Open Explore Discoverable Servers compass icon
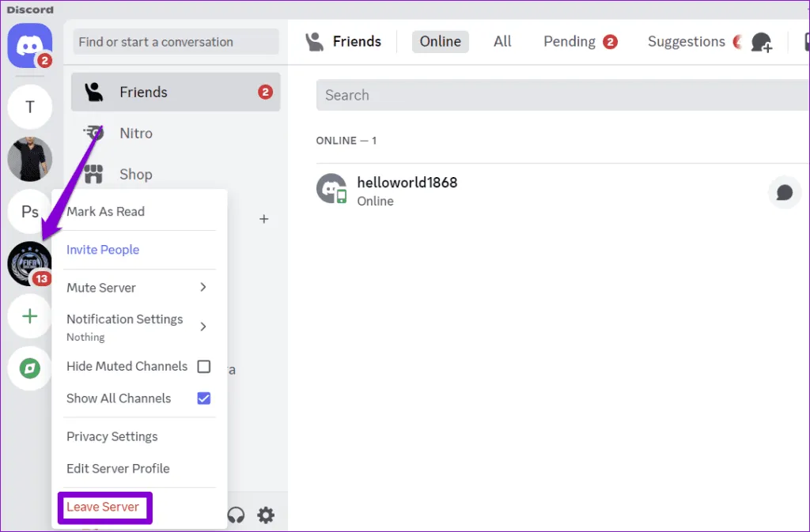Image resolution: width=810 pixels, height=532 pixels. [x=30, y=368]
